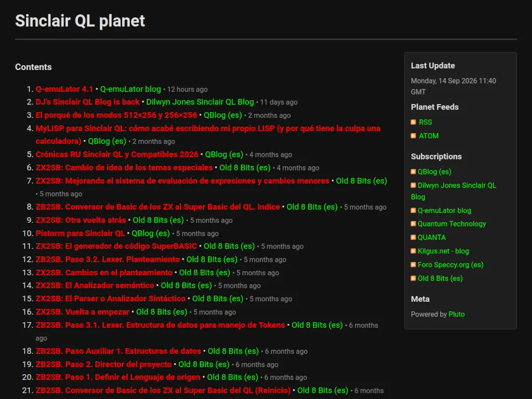Viewport: 532px width, 399px height.
Task: Open MyLISP para Sinclair QL post
Action: click(208, 135)
